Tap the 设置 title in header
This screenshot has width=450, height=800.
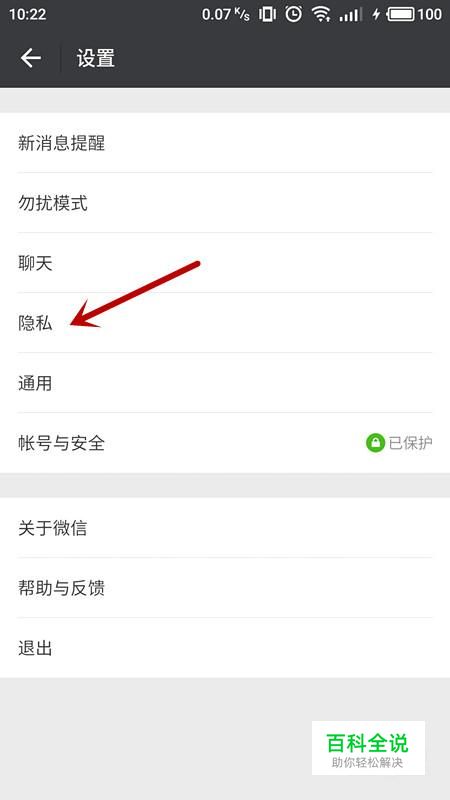pyautogui.click(x=96, y=58)
